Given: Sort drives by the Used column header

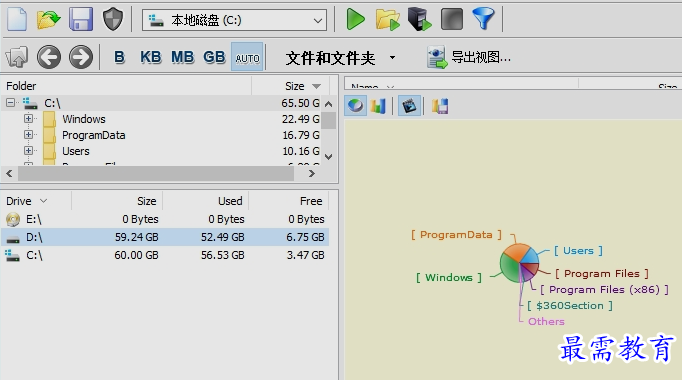Looking at the screenshot, I should coord(205,201).
